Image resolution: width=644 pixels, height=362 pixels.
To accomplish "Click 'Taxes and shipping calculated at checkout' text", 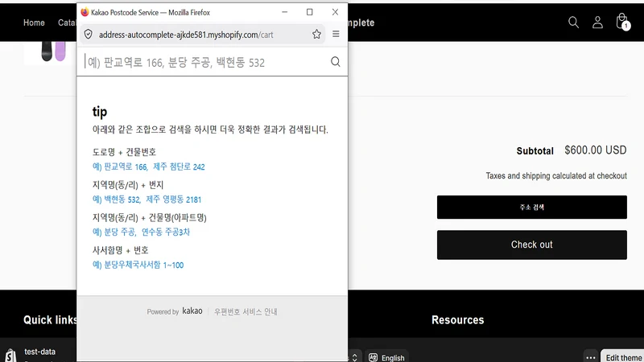I will coord(556,176).
